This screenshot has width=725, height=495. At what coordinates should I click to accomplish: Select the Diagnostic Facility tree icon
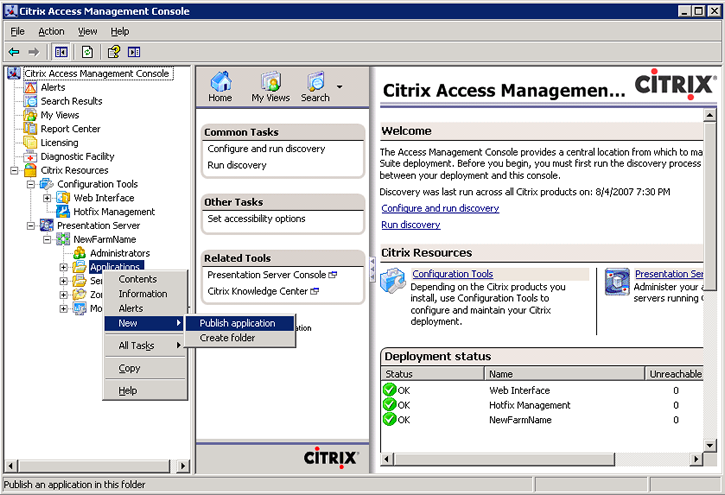coord(31,156)
